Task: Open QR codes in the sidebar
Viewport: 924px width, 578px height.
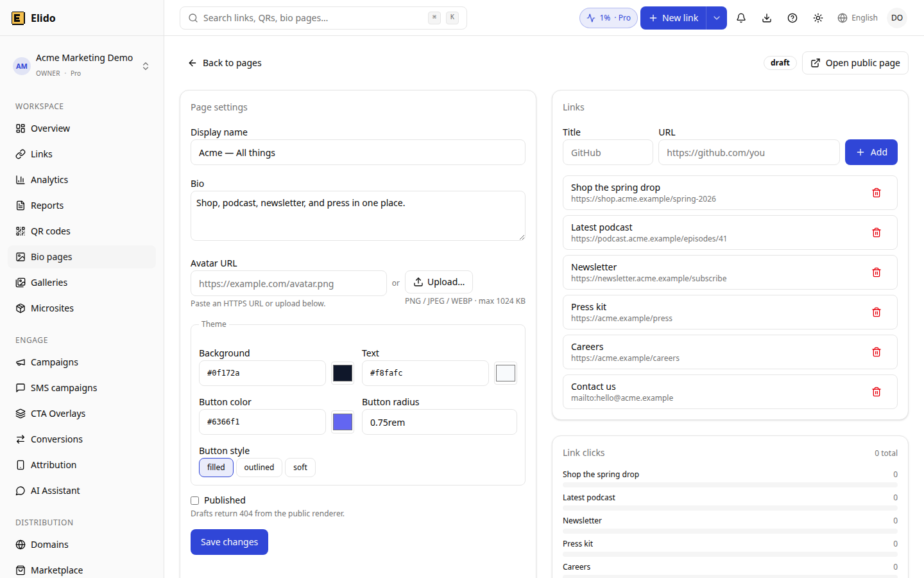Action: tap(82, 231)
